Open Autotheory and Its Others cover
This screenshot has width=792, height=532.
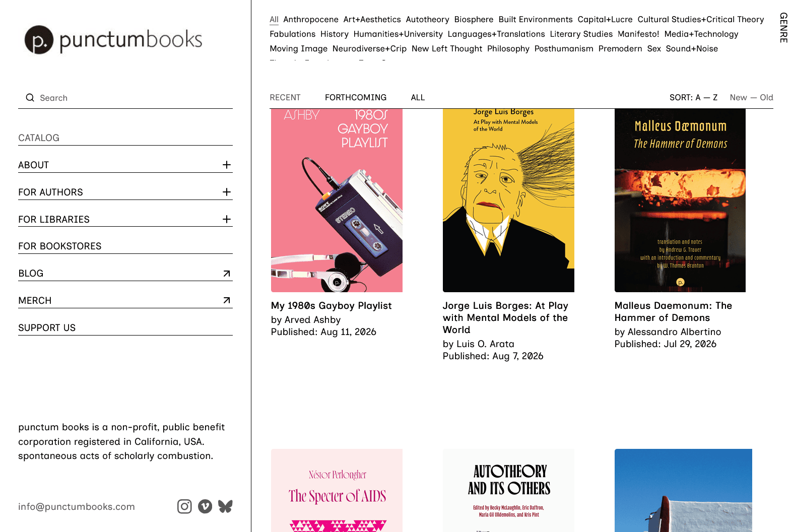coord(508,490)
